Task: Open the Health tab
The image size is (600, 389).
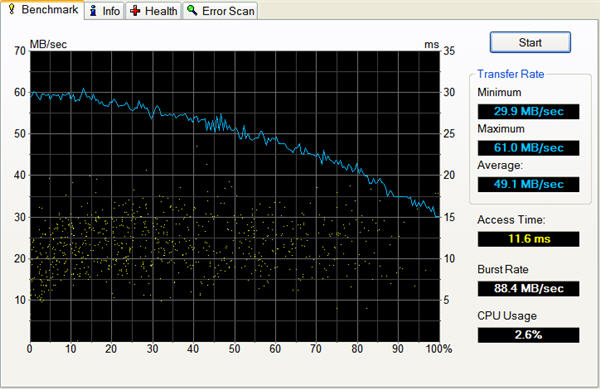Action: click(153, 11)
